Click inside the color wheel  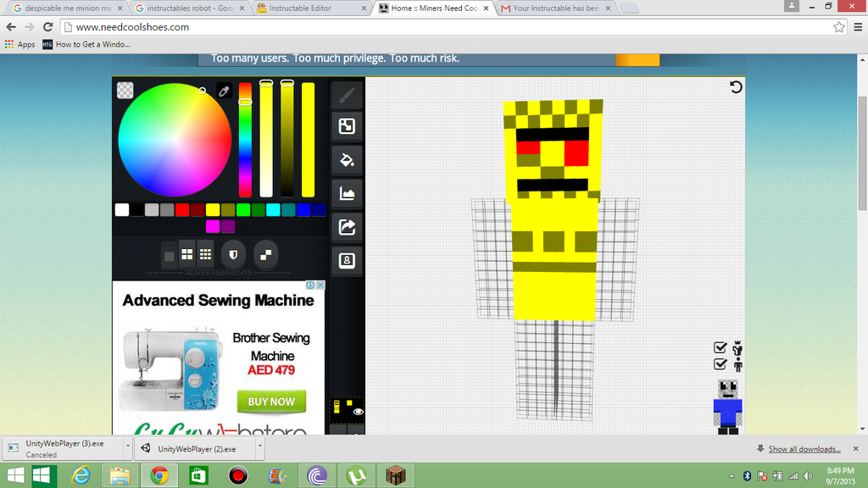coord(175,140)
